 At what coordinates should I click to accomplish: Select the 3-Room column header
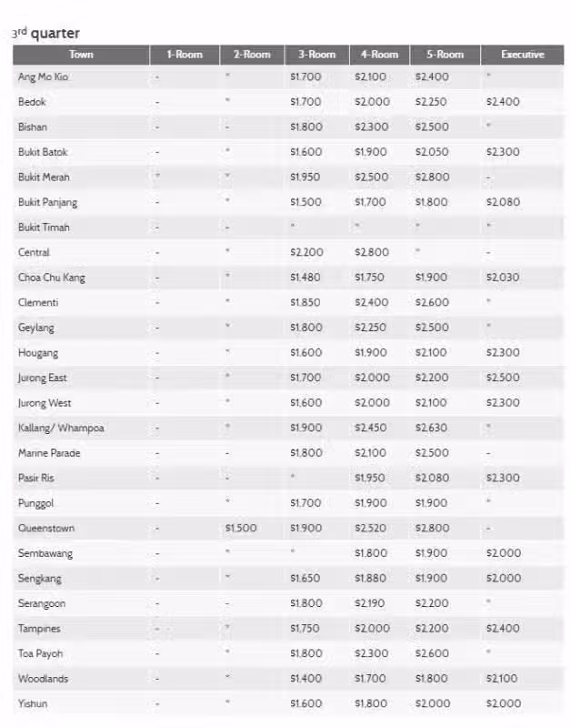[316, 55]
